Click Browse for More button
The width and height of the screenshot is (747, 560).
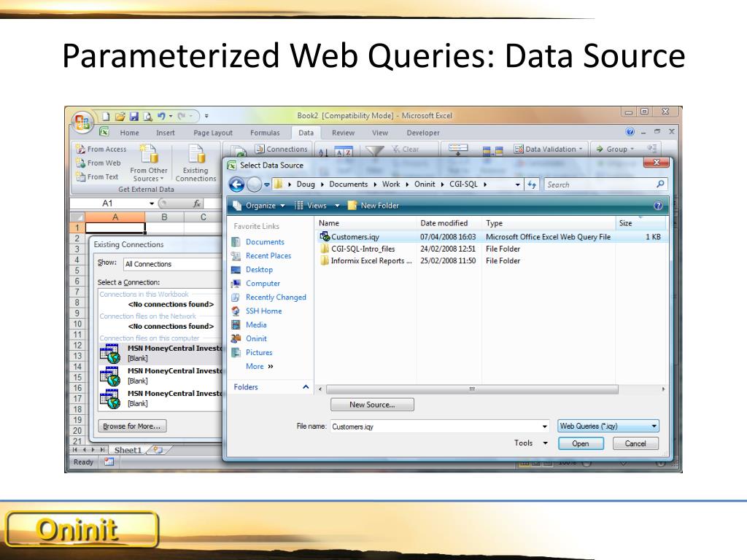[x=133, y=426]
